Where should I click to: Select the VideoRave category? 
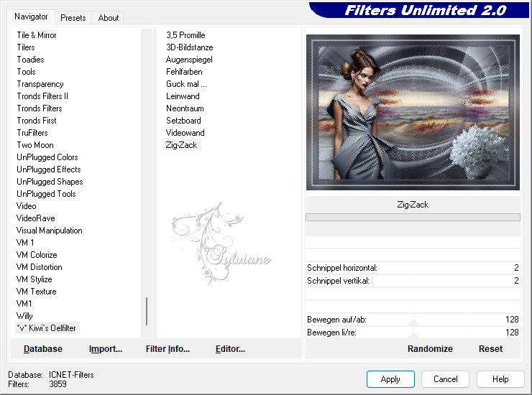tap(36, 218)
